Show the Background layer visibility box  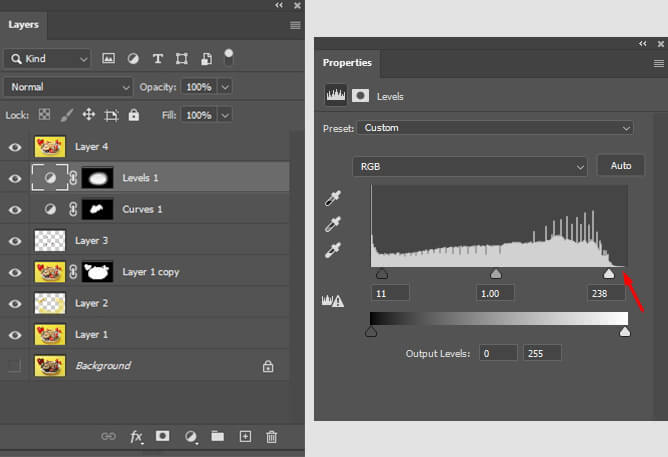coord(14,366)
